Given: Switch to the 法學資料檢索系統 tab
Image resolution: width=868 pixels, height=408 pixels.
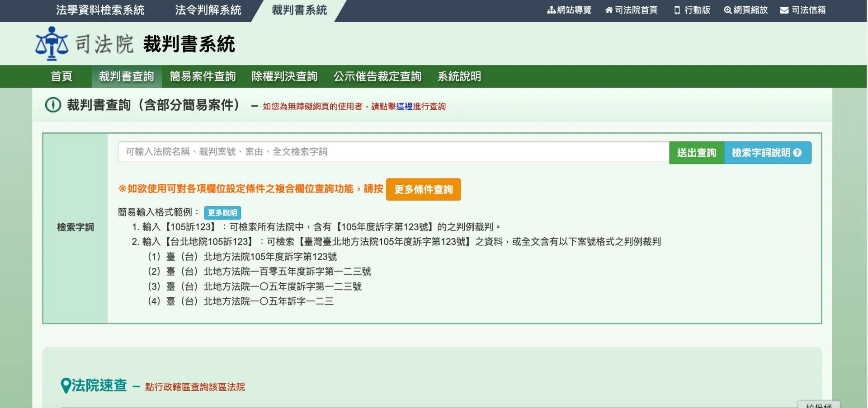Looking at the screenshot, I should (100, 10).
